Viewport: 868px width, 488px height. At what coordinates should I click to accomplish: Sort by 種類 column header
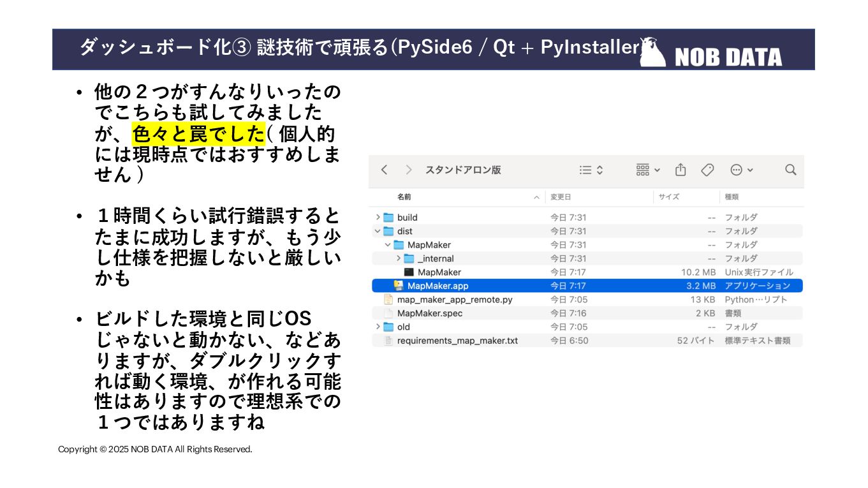coord(732,197)
